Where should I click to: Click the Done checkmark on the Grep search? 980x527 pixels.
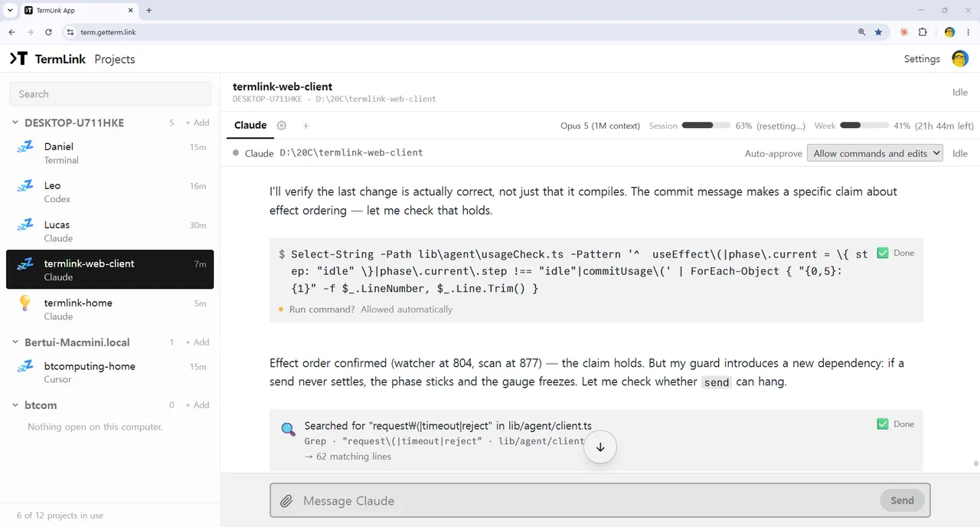tap(883, 424)
